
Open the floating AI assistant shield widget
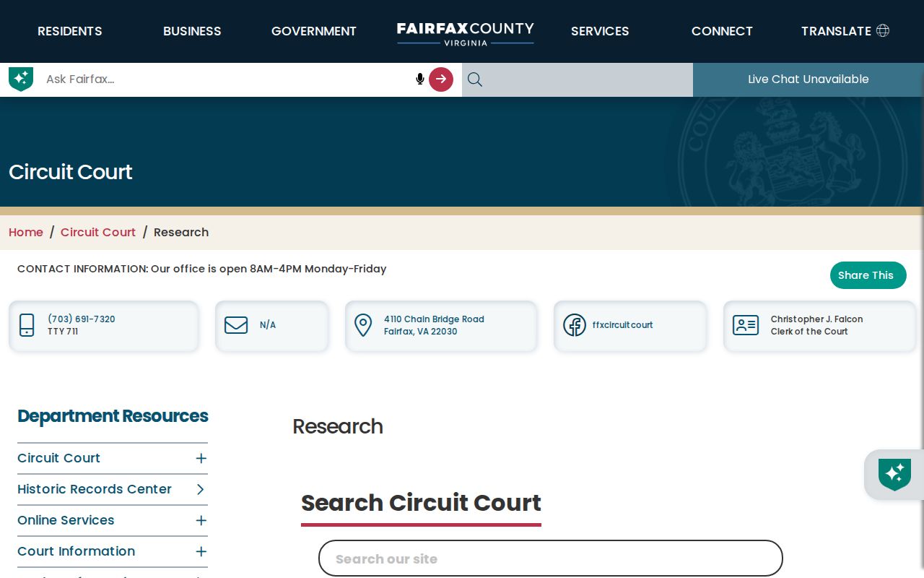pyautogui.click(x=894, y=475)
